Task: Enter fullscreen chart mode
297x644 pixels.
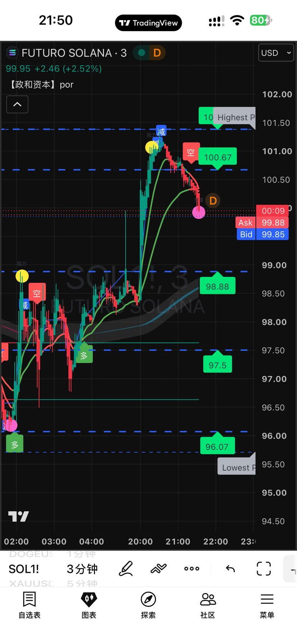Action: point(264,569)
